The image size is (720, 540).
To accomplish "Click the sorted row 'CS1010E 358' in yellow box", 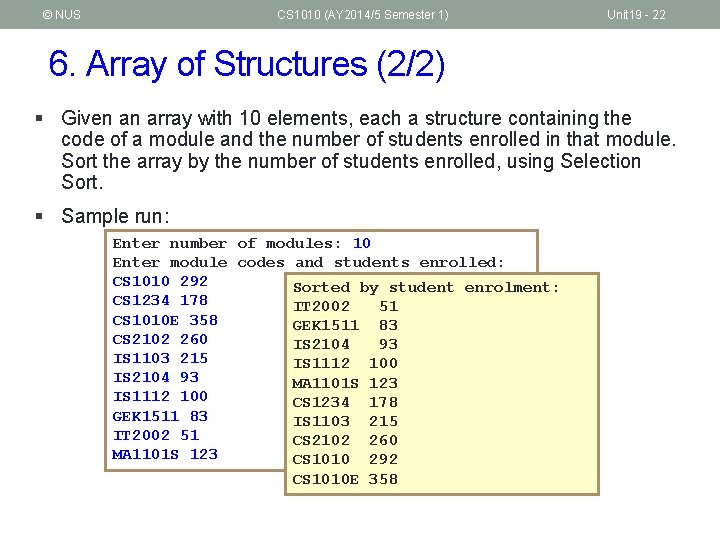I will (x=345, y=479).
